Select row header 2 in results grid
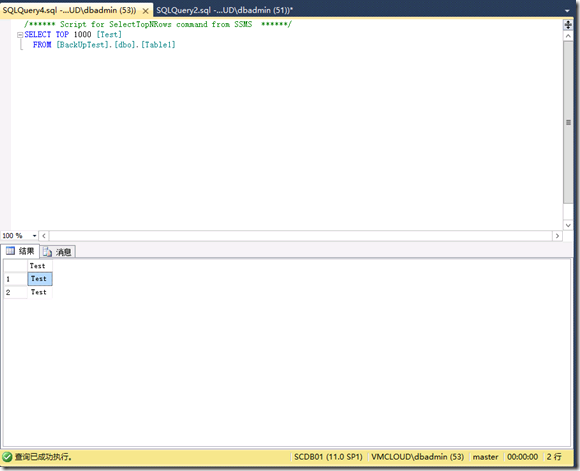Viewport: 580px width, 471px height. point(16,292)
